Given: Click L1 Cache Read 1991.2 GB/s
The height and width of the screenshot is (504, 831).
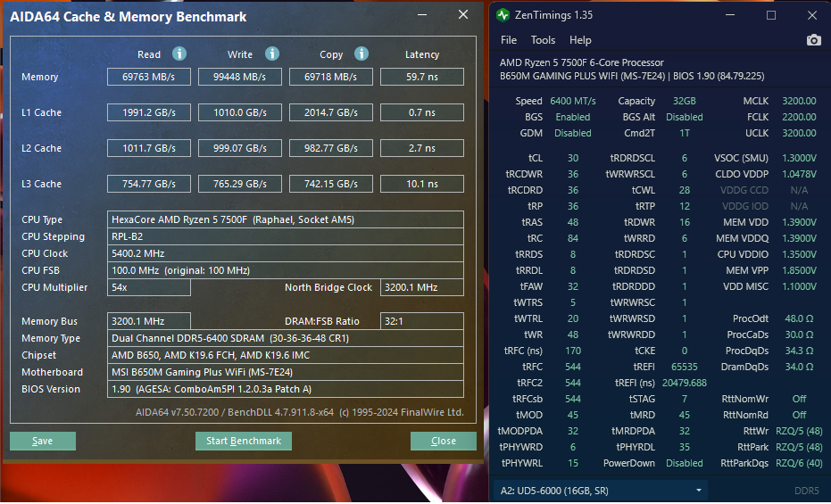Looking at the screenshot, I should (149, 112).
